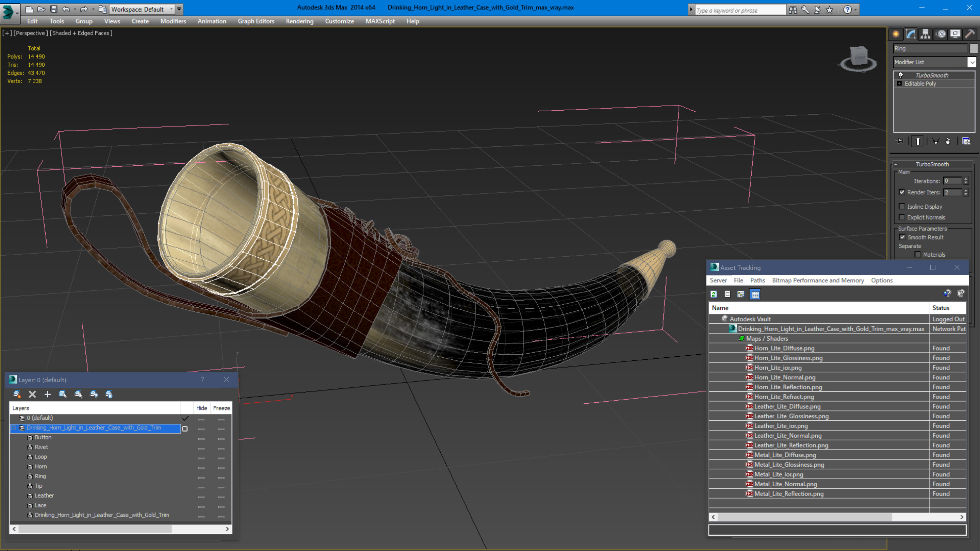Screen dimensions: 980x551
Task: Click Select Highlighted Objects and Layers icon
Action: (63, 394)
